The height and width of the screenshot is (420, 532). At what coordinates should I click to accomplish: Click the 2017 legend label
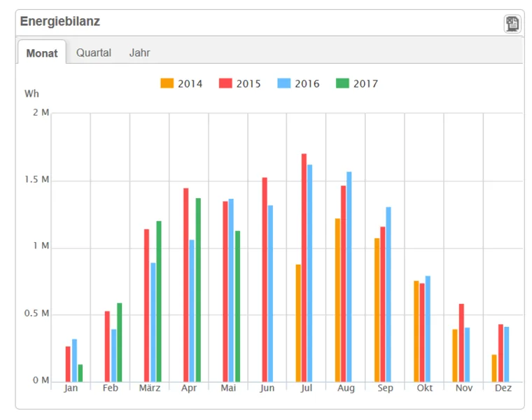[365, 83]
